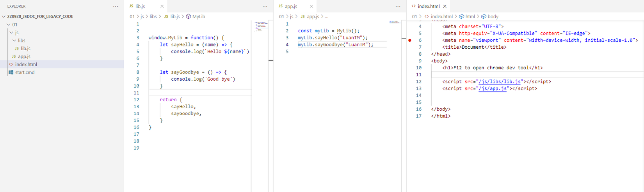Open app.js editor group more actions

398,6
